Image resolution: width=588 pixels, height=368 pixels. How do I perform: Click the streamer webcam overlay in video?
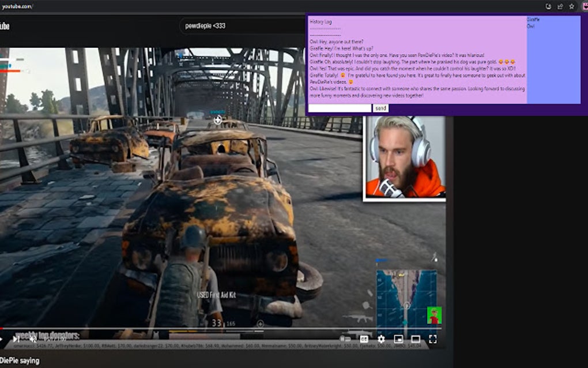point(404,158)
